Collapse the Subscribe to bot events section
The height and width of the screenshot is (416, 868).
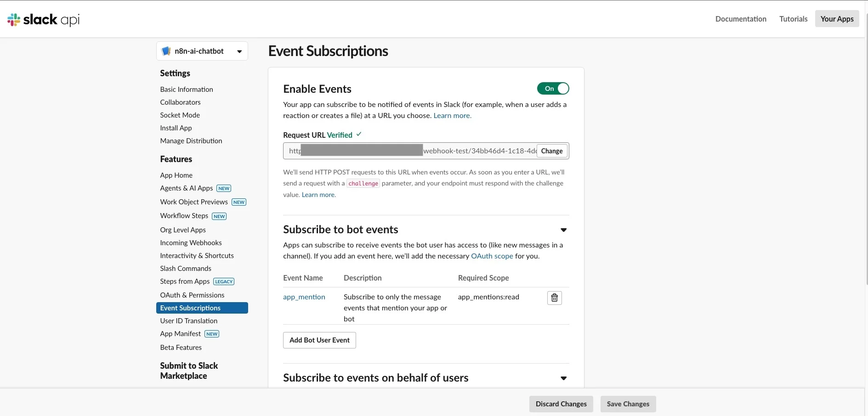click(563, 230)
